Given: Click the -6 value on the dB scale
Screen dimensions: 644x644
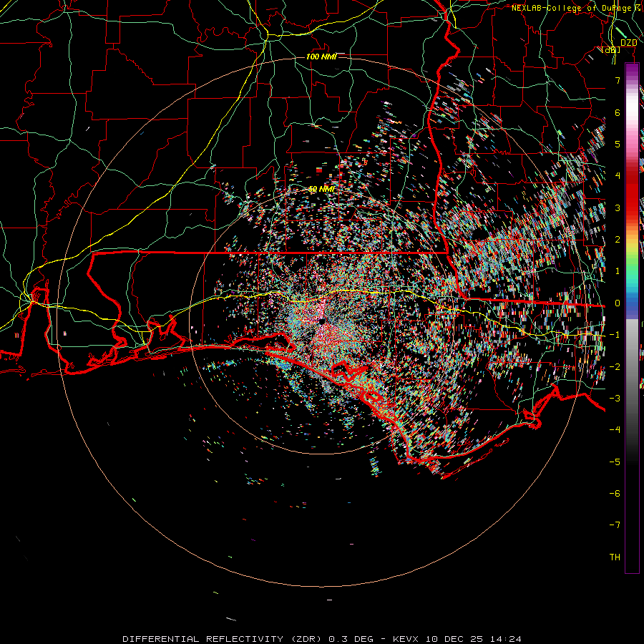Looking at the screenshot, I should pos(615,494).
